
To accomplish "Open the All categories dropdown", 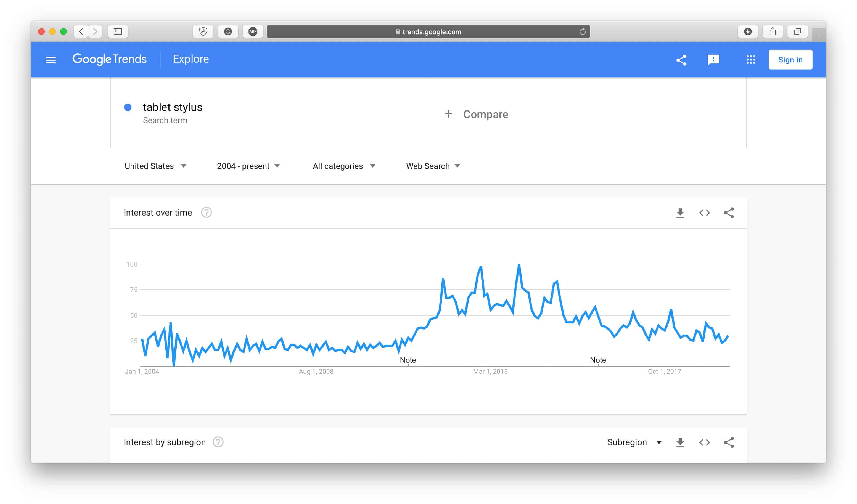I will tap(344, 166).
